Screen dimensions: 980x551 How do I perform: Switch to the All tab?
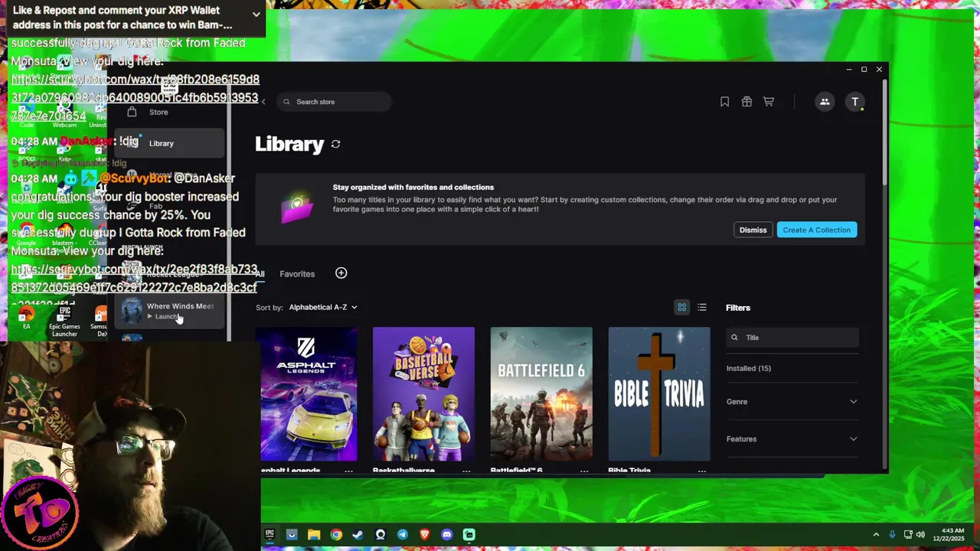(260, 274)
